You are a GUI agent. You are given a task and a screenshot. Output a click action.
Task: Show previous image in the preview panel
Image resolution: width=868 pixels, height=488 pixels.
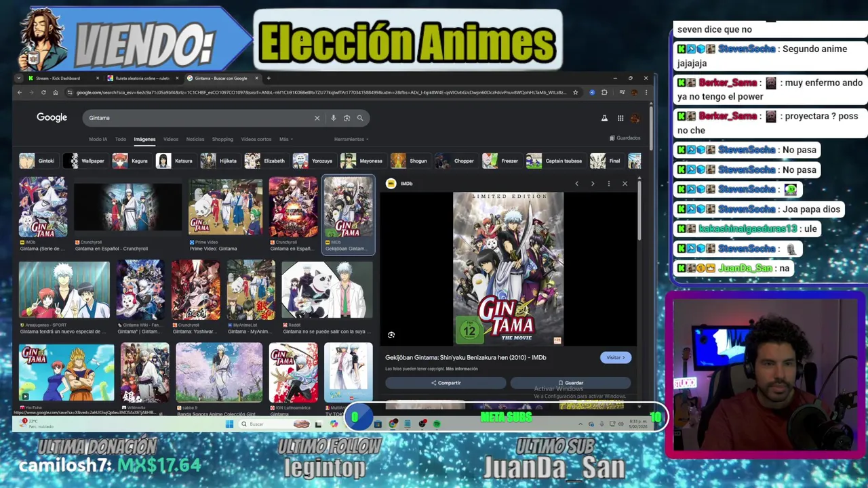click(x=576, y=184)
